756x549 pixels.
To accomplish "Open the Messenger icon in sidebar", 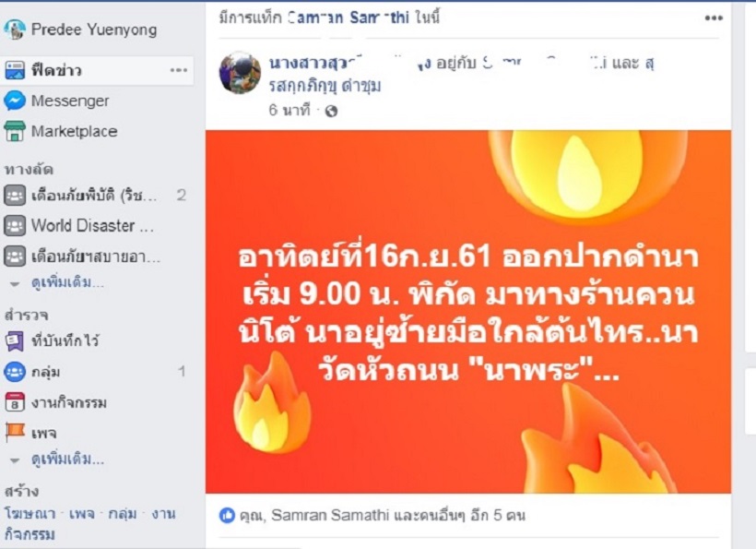I will [15, 101].
